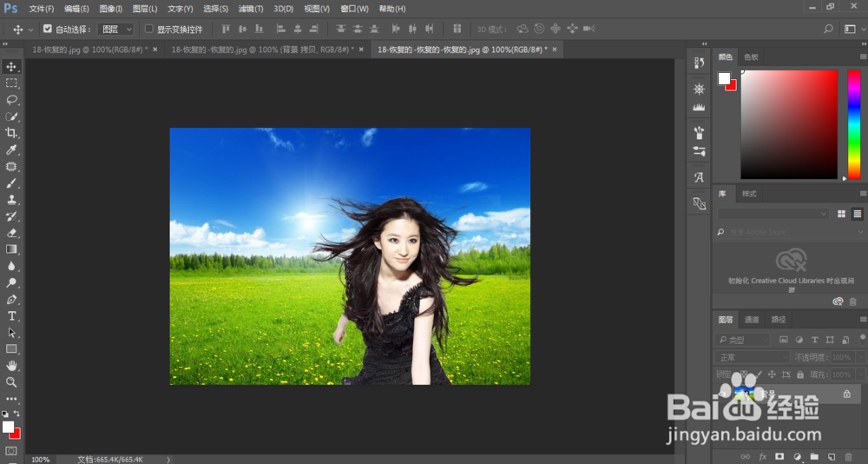This screenshot has width=868, height=464.
Task: Click the Create new layer icon
Action: 831,456
